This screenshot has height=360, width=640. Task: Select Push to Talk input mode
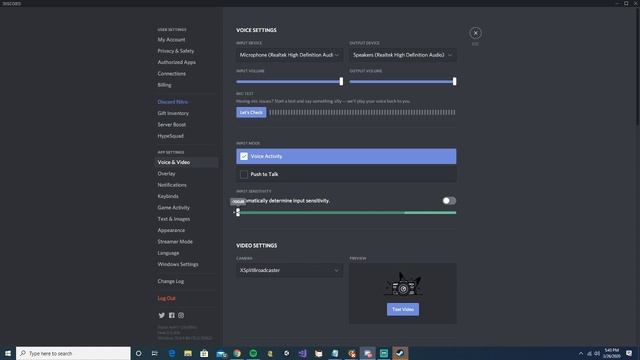(346, 174)
